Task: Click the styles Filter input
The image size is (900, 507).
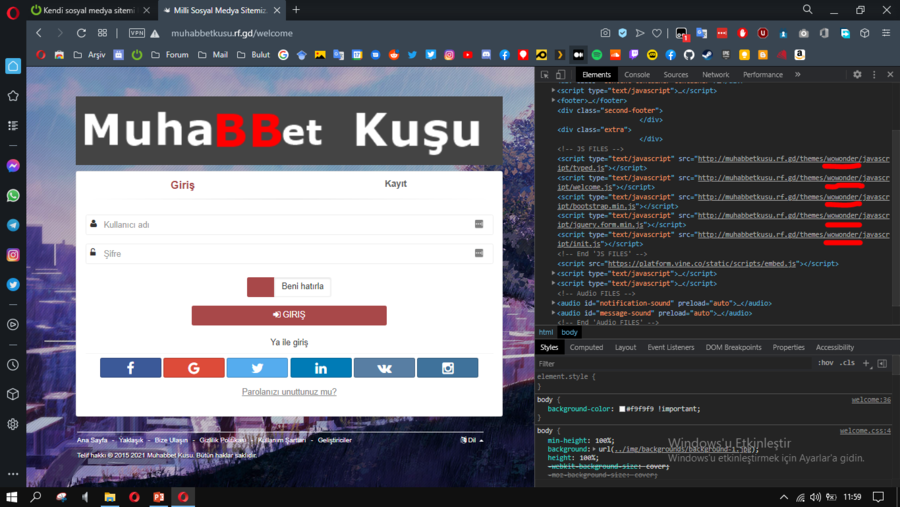Action: coord(674,363)
